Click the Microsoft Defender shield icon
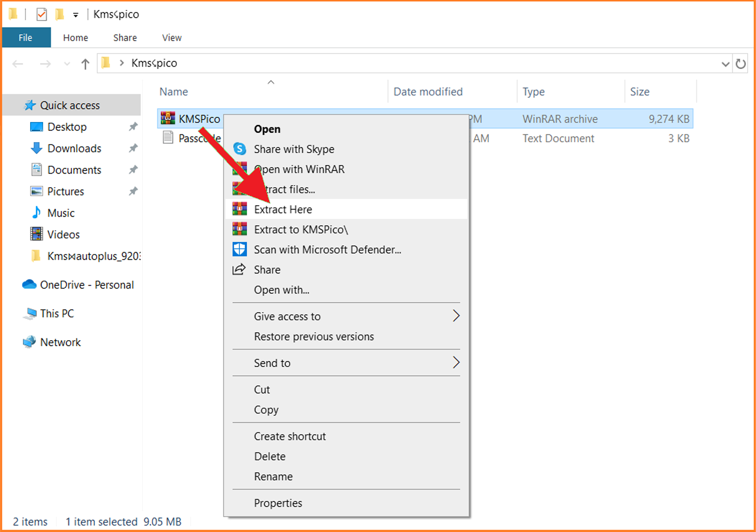 click(239, 249)
